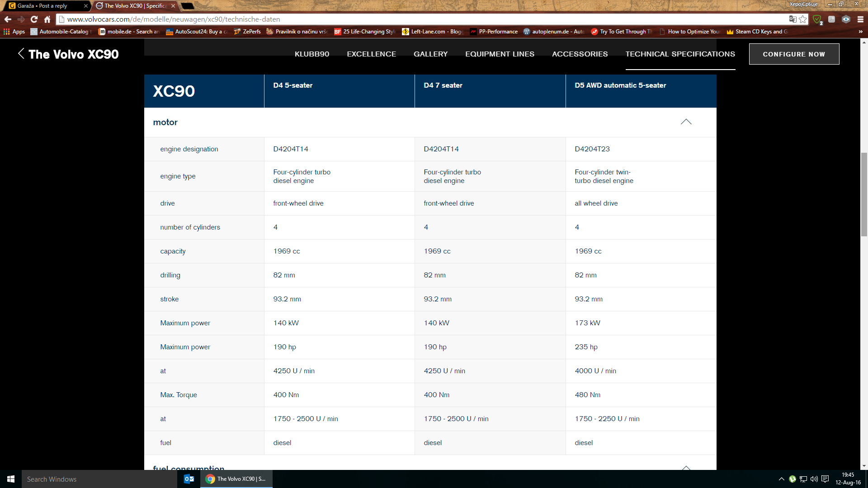Collapse the motor section chevron
Screen dimensions: 868x488
686,122
